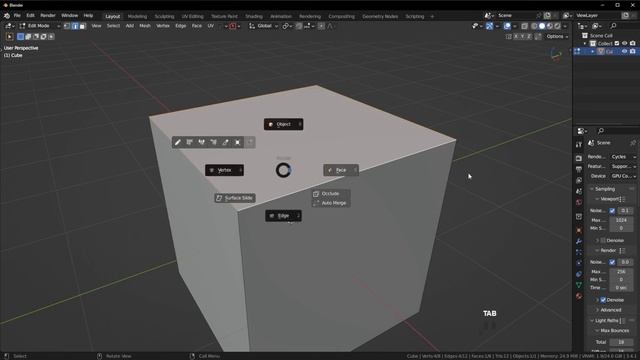Choose Face in the pie menu
The width and height of the screenshot is (640, 360).
coord(341,170)
